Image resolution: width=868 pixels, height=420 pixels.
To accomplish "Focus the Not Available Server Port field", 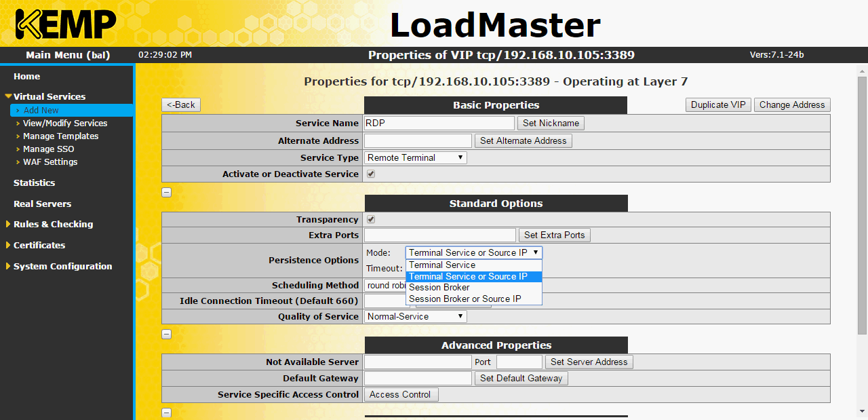I will 519,362.
